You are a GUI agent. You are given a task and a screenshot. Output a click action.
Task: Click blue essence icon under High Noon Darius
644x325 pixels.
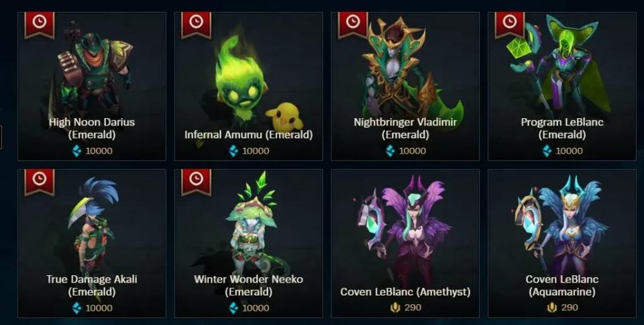tap(76, 151)
